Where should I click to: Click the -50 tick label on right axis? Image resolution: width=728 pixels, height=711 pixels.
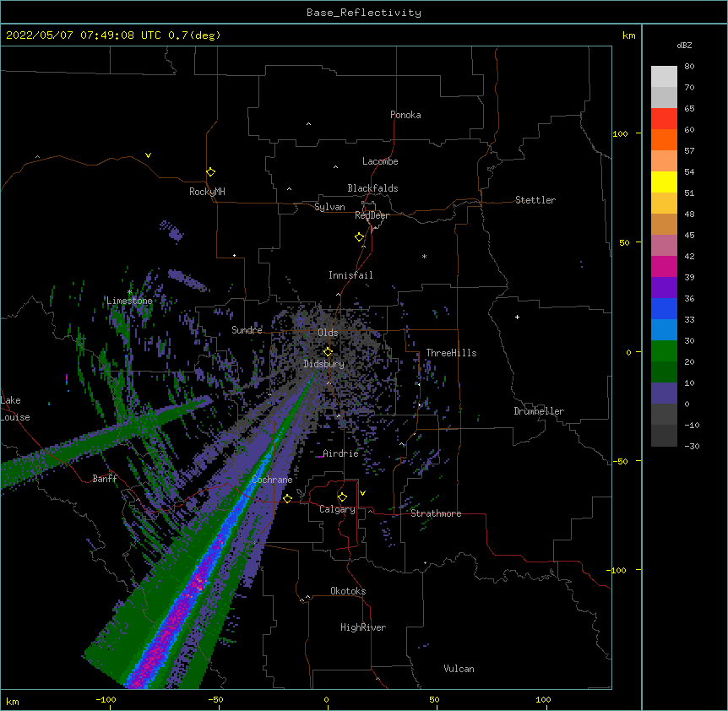pos(620,461)
